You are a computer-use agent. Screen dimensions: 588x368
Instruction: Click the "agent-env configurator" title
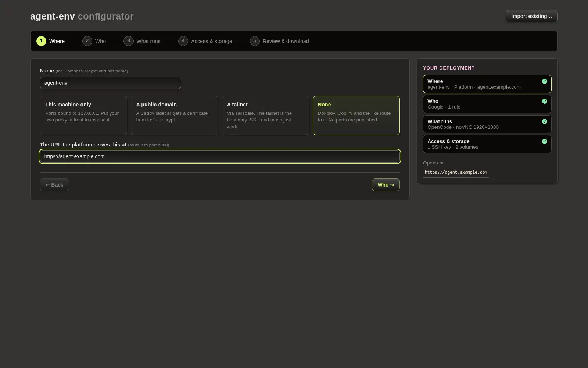pos(82,16)
